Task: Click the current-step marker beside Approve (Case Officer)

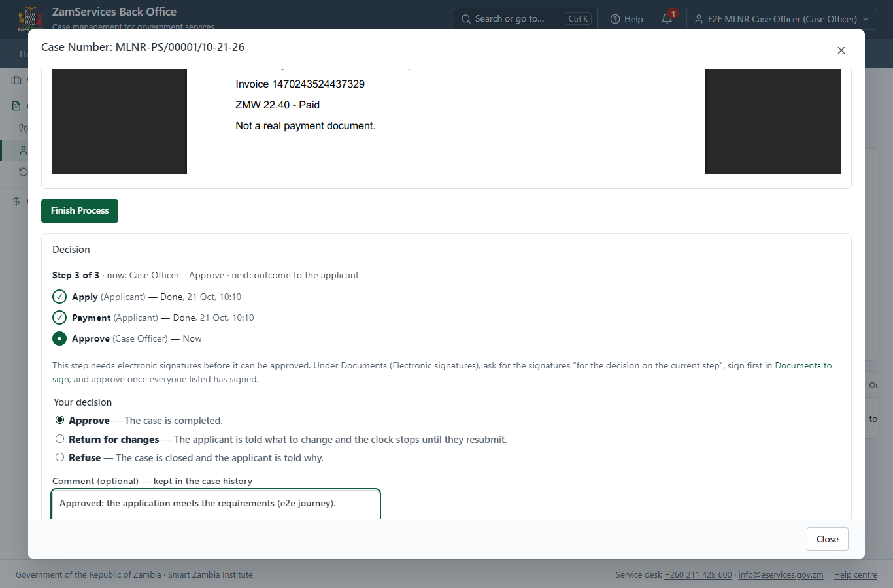Action: [x=59, y=338]
